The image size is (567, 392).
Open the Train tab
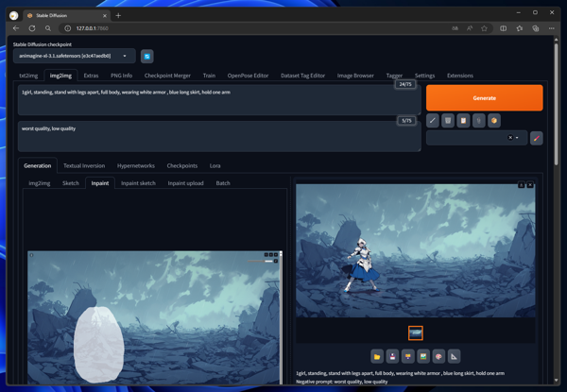point(209,76)
